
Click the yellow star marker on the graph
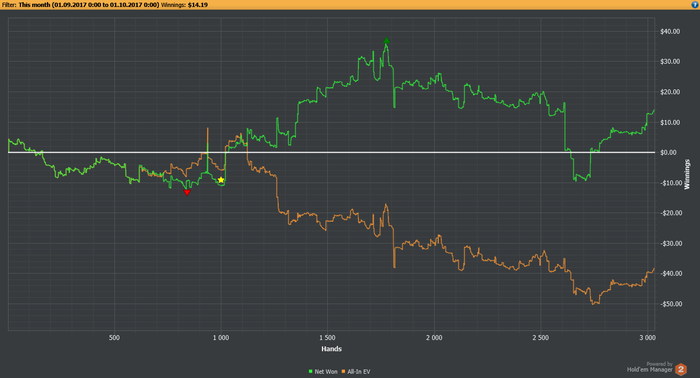pyautogui.click(x=221, y=180)
